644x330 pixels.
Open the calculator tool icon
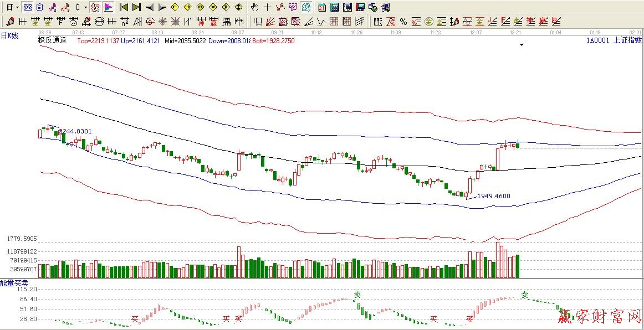click(x=335, y=7)
